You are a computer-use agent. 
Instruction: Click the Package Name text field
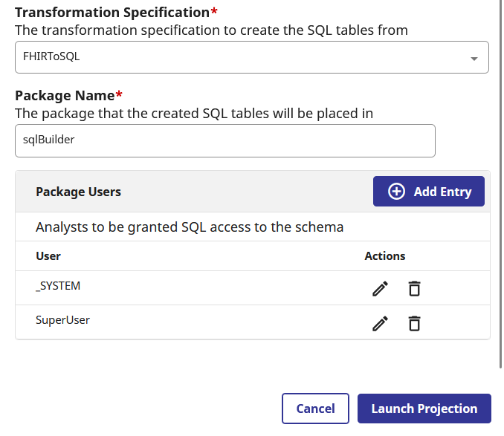(224, 140)
